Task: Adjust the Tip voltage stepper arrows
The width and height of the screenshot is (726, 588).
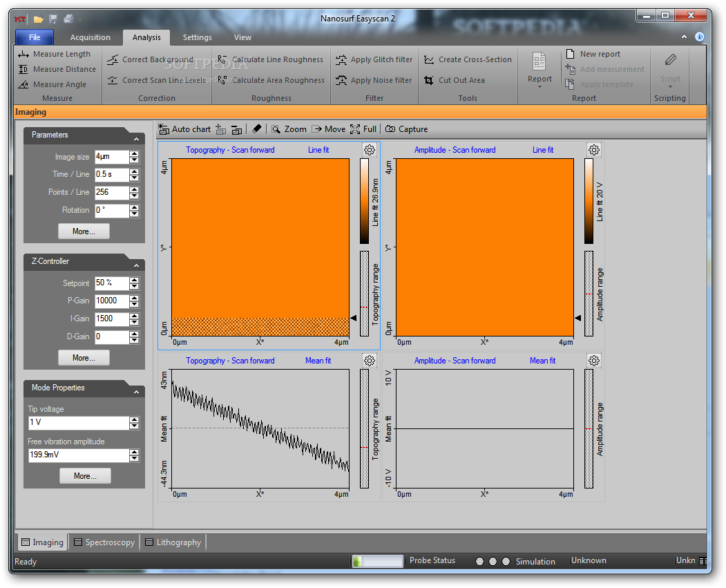Action: point(134,423)
